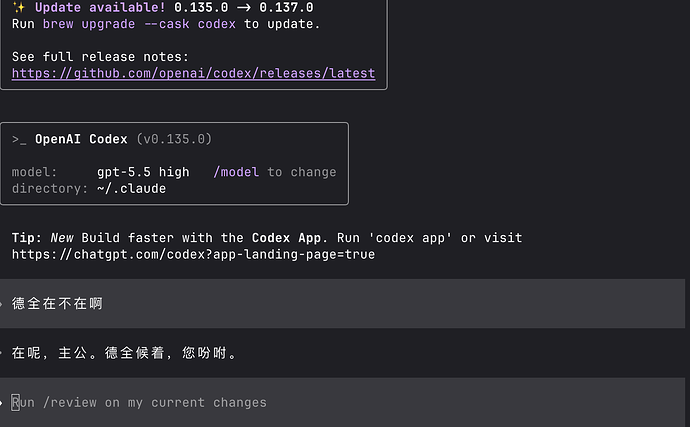Screen dimensions: 690x427
Task: Click the 'Update available!' heading text
Action: pyautogui.click(x=100, y=7)
